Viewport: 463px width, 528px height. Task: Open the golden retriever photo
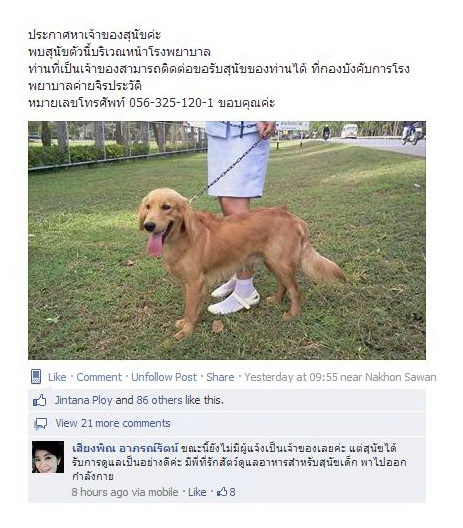coord(227,240)
